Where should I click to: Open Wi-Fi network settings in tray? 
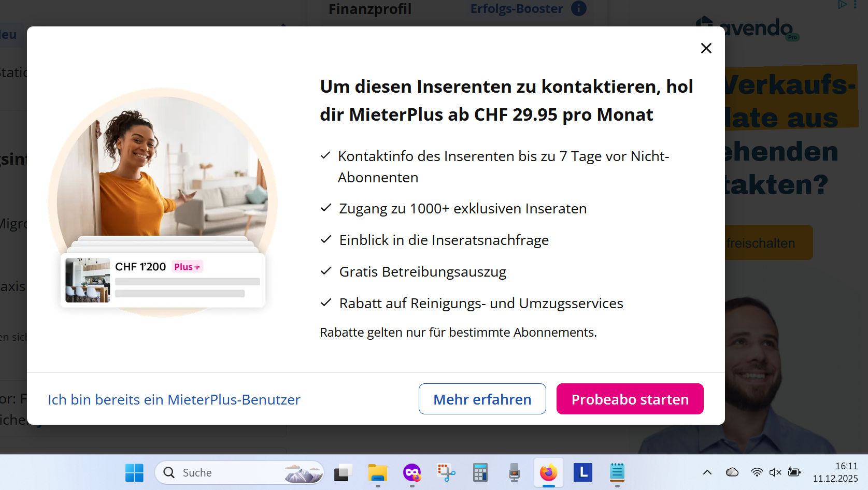tap(757, 472)
